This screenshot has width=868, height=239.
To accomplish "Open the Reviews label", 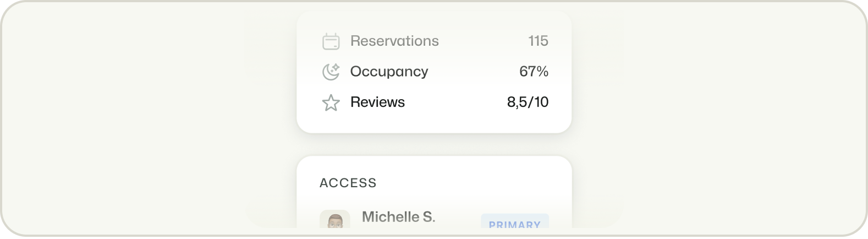I will pyautogui.click(x=377, y=102).
